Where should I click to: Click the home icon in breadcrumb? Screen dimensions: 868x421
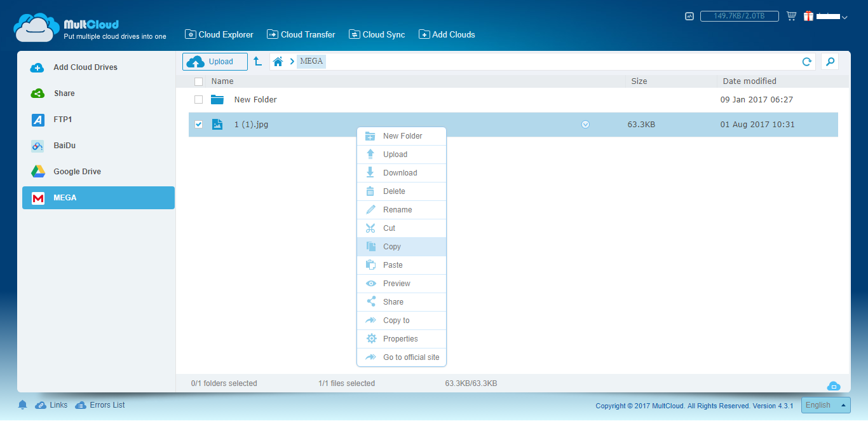(278, 62)
